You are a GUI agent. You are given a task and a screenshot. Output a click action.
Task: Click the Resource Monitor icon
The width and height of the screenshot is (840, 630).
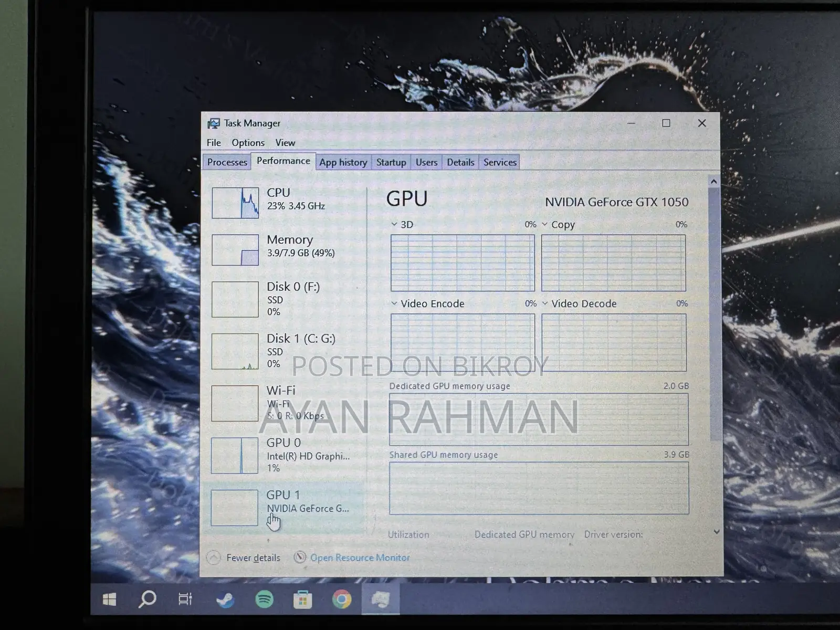pos(300,557)
